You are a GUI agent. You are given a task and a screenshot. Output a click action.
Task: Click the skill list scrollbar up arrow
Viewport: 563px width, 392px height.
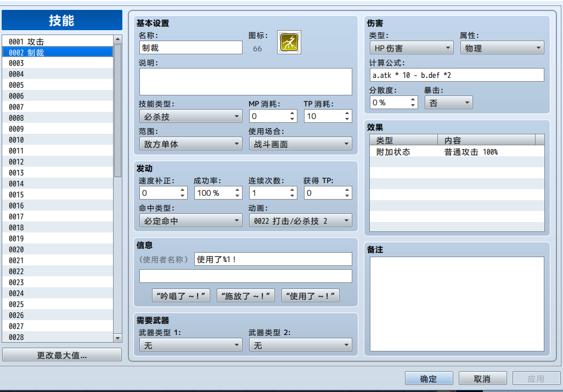point(117,39)
